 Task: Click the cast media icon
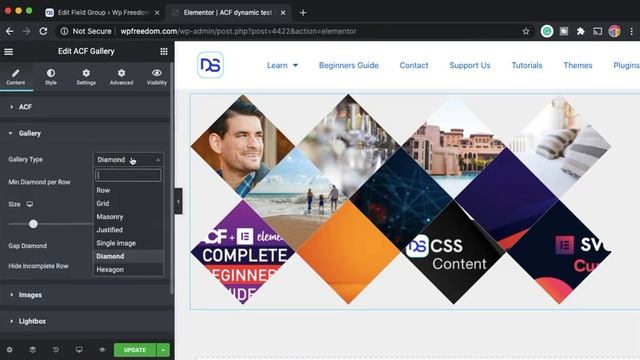[598, 31]
